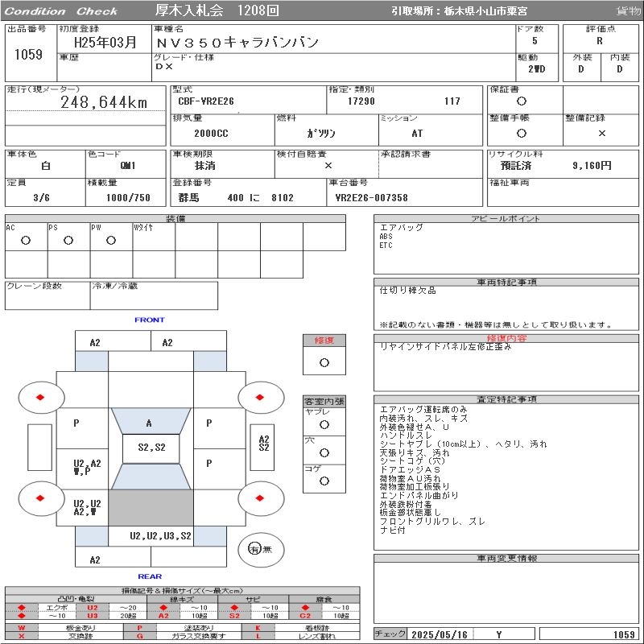Click the Condition Check title
Screen dimensions: 644x644
click(61, 11)
